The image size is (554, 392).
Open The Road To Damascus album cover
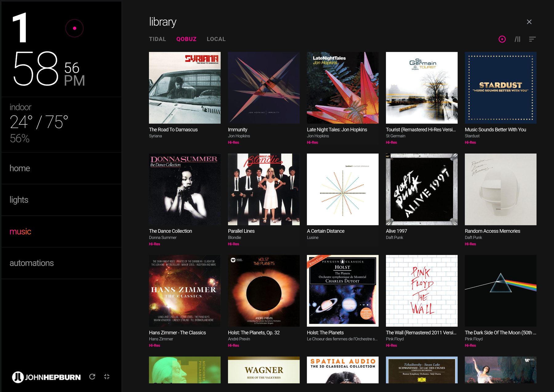(185, 88)
